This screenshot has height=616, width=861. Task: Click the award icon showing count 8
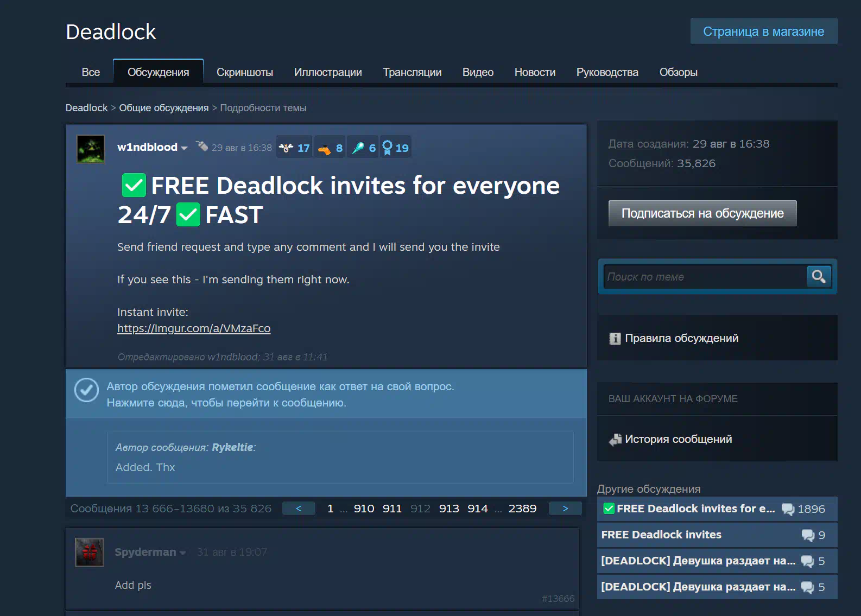click(x=324, y=148)
